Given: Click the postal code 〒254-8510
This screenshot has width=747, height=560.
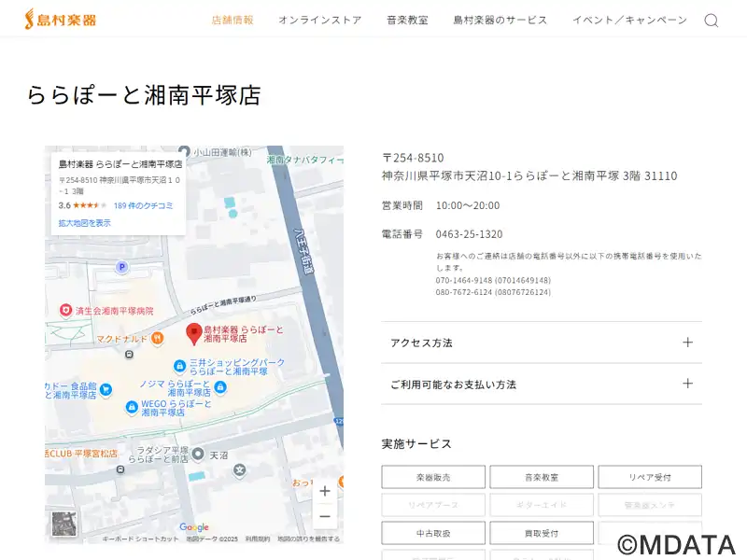Looking at the screenshot, I should click(x=413, y=158).
